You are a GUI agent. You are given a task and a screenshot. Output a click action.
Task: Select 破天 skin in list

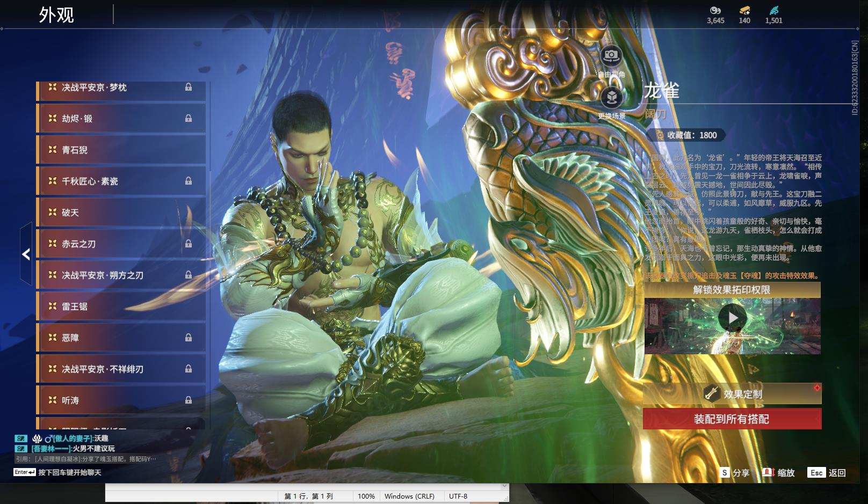click(121, 213)
